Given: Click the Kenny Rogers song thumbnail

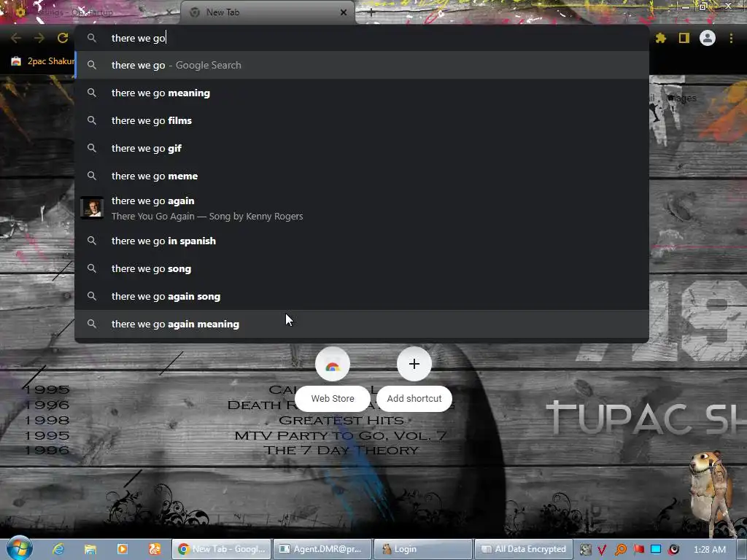Looking at the screenshot, I should coord(92,208).
